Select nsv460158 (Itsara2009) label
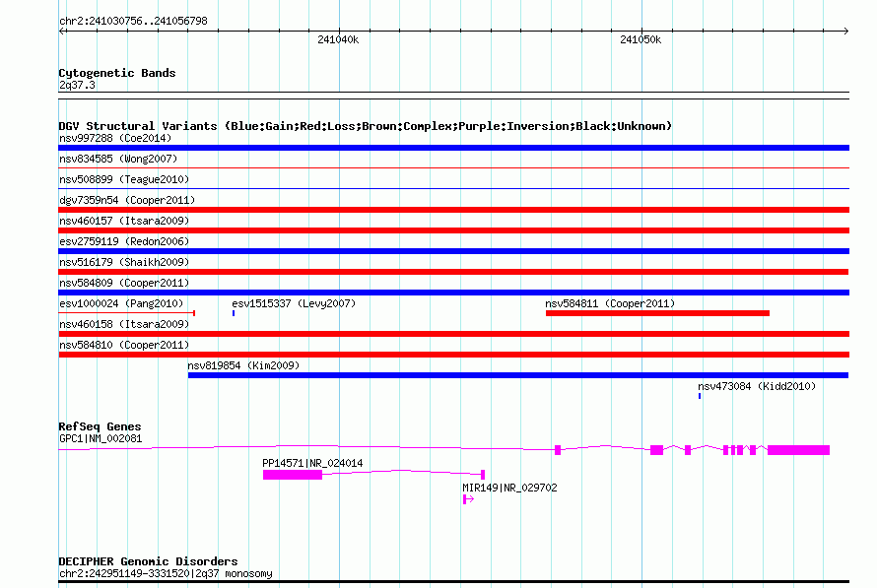Screen dimensions: 877x588 (124, 324)
